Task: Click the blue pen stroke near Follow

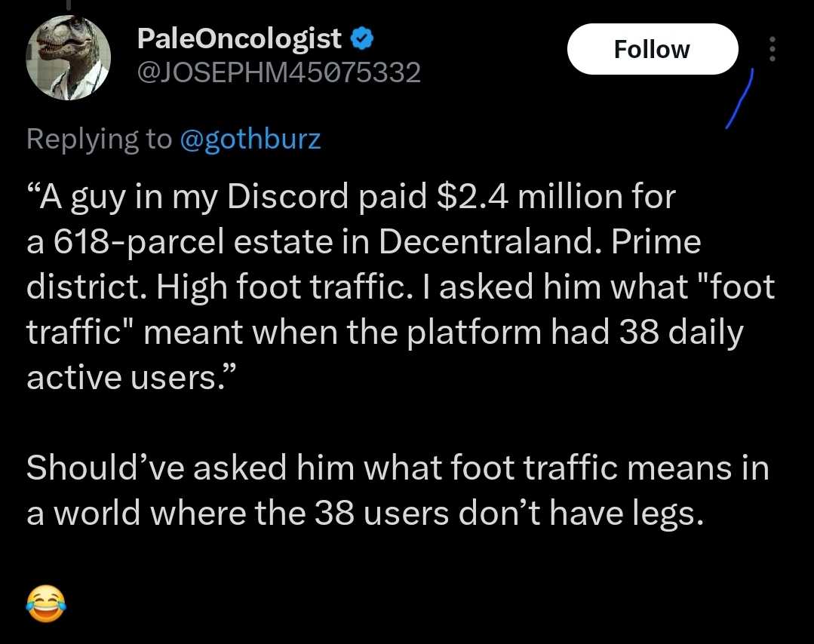Action: tap(739, 99)
